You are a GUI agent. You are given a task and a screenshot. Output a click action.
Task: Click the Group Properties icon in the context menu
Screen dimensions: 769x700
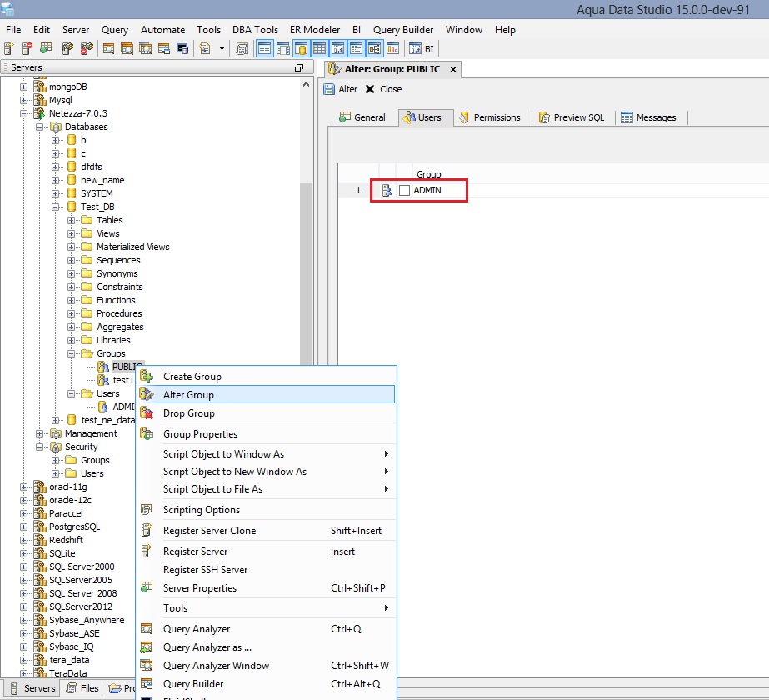[146, 433]
